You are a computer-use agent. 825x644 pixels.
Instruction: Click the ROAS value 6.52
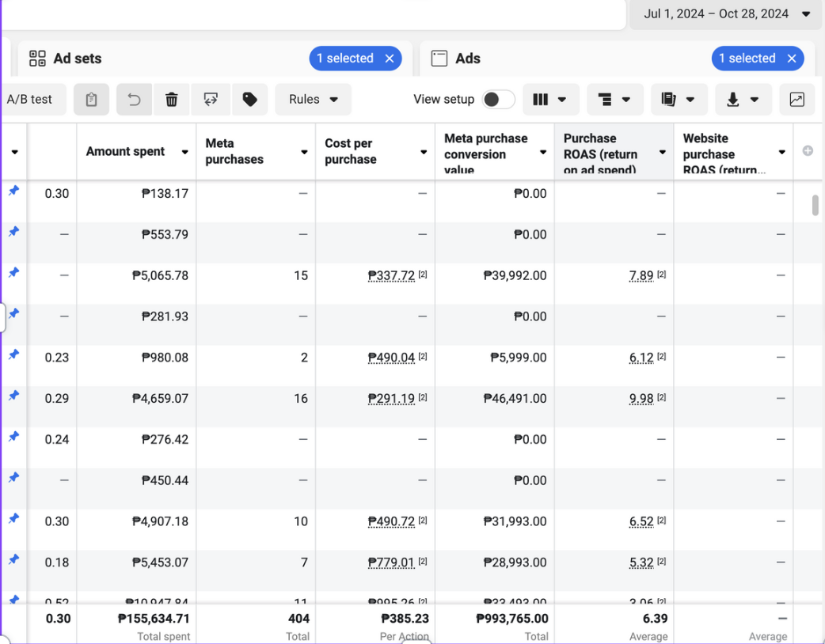click(641, 521)
